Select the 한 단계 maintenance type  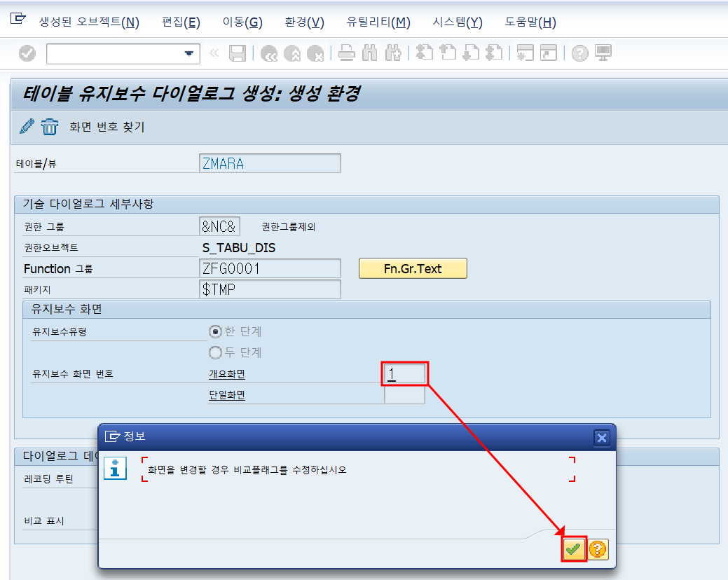pos(217,333)
